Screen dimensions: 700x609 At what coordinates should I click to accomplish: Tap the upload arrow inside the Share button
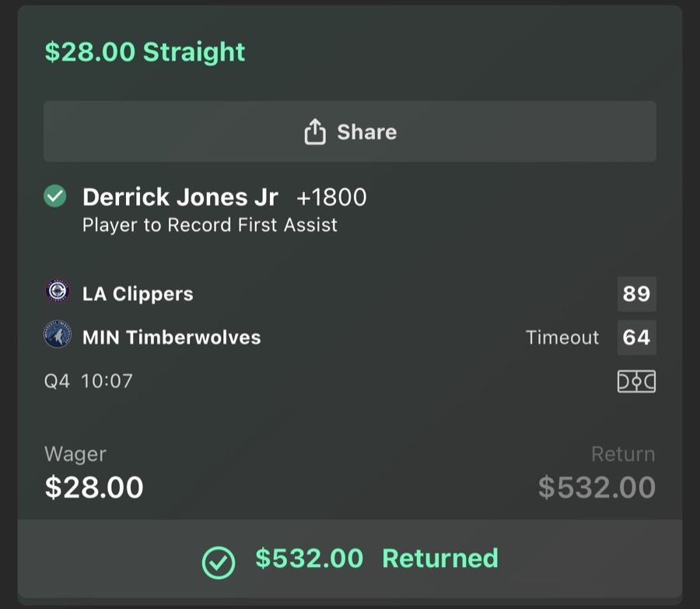tap(315, 131)
